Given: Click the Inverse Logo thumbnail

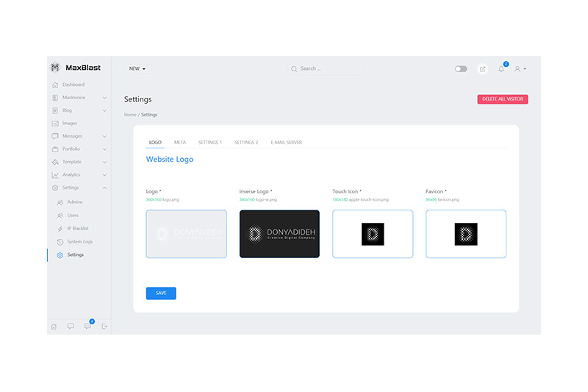Looking at the screenshot, I should click(279, 234).
